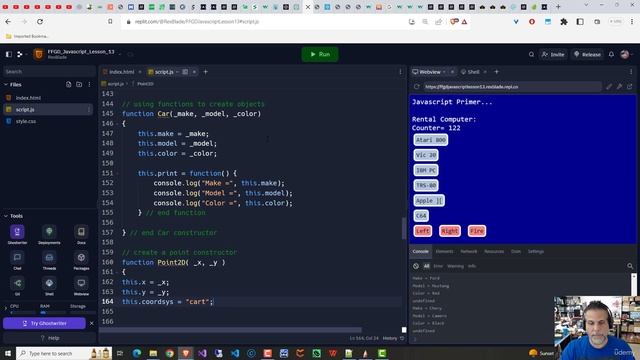Click the file Search field

[48, 71]
